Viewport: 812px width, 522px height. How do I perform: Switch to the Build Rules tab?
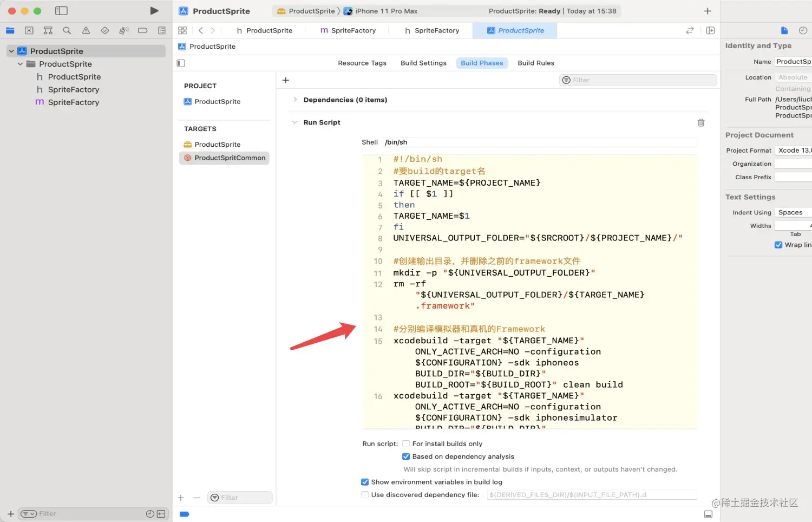(536, 63)
